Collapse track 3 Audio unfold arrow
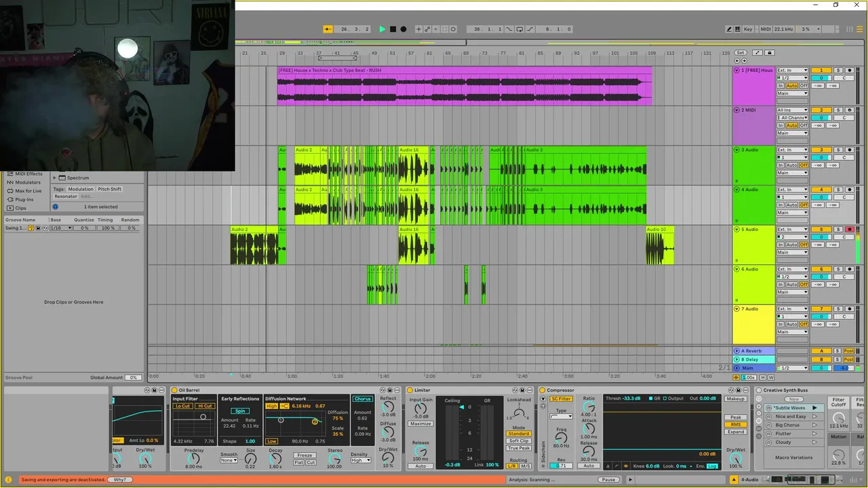This screenshot has height=488, width=868. point(737,150)
